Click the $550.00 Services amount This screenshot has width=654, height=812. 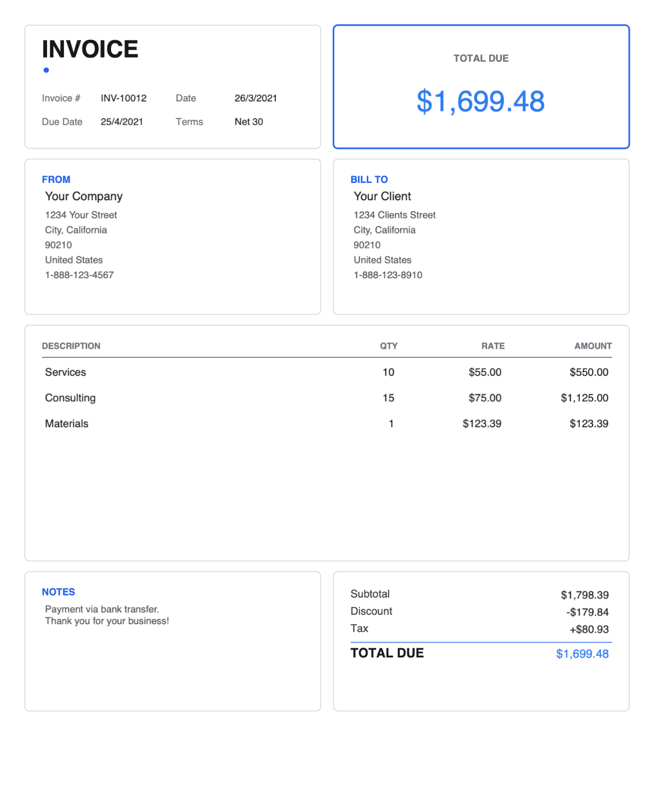pyautogui.click(x=589, y=372)
